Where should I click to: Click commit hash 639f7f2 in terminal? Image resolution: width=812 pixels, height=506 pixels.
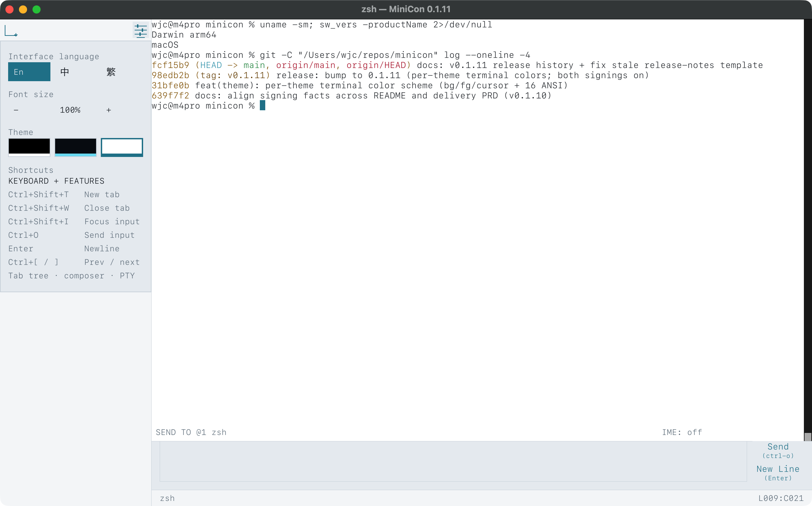click(171, 96)
